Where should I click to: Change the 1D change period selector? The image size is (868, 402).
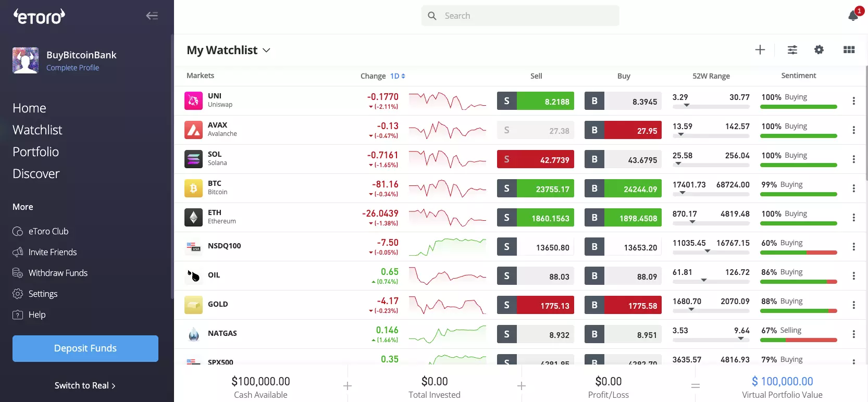tap(398, 76)
